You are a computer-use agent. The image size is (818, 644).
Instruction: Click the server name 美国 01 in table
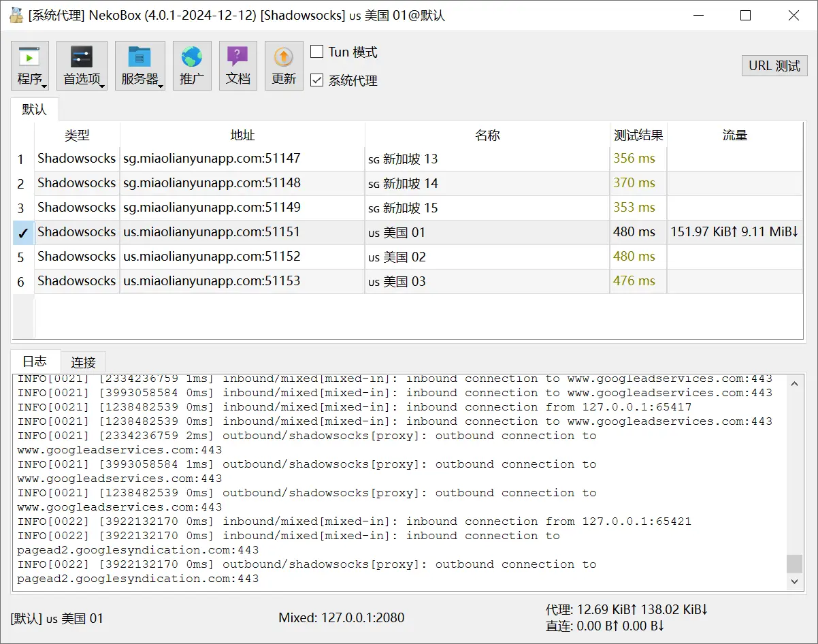[x=487, y=232]
